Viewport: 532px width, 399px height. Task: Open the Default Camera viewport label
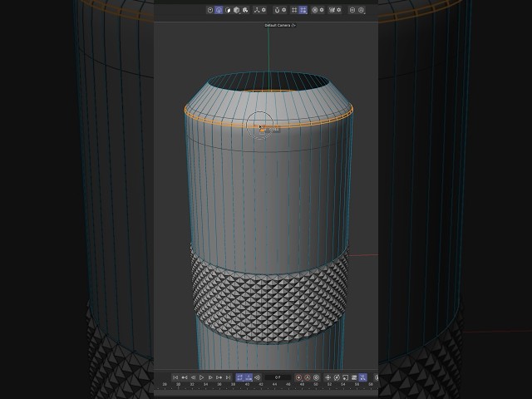[280, 25]
